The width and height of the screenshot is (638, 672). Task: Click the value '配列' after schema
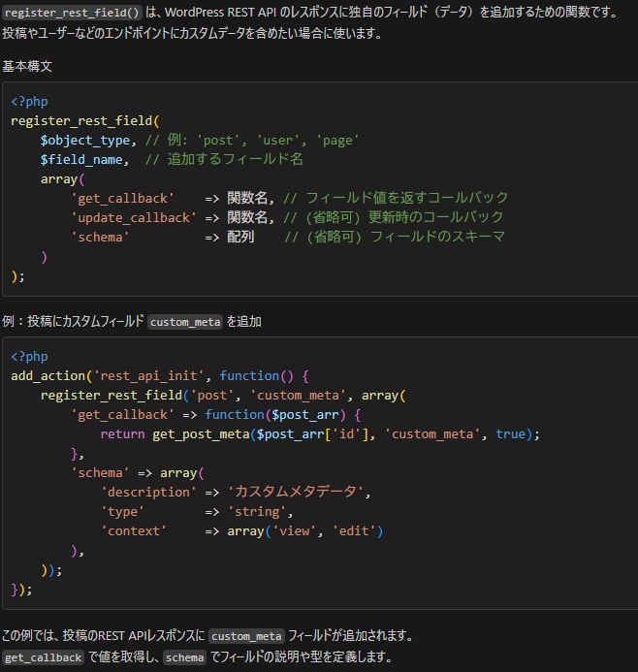240,237
